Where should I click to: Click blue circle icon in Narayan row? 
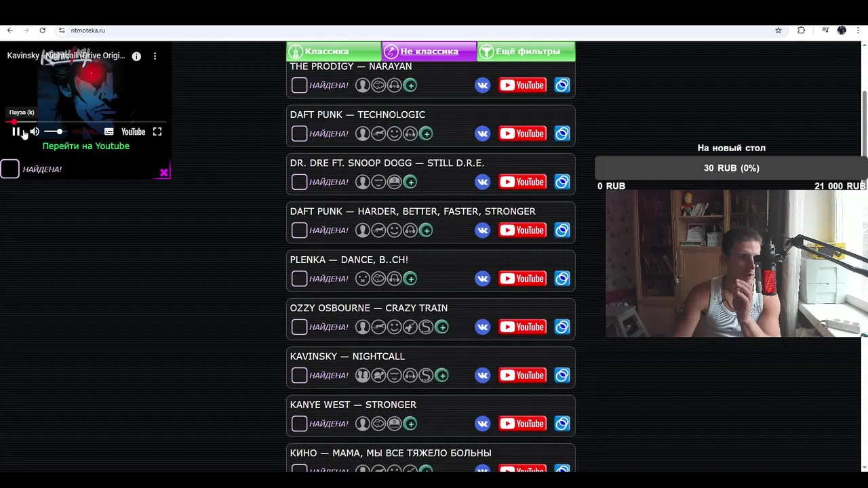[562, 85]
